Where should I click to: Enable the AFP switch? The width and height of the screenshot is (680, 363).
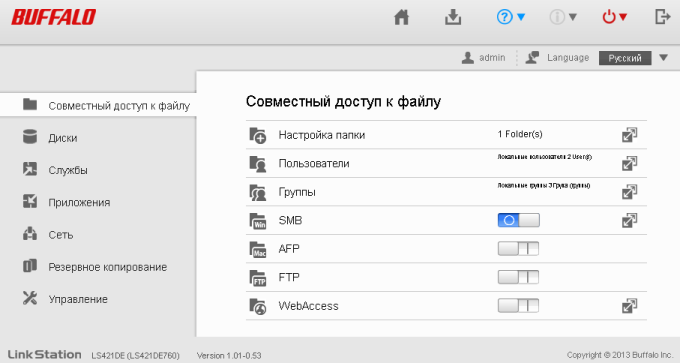(518, 249)
